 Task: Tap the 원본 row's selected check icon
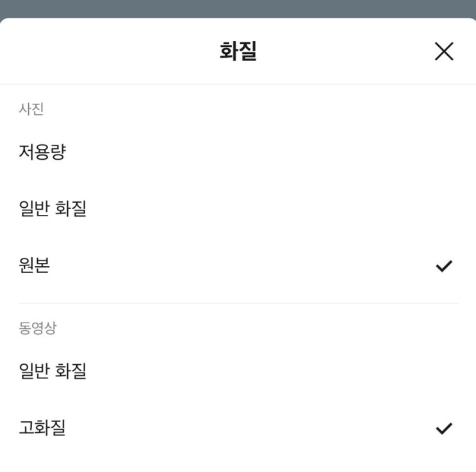(x=443, y=266)
